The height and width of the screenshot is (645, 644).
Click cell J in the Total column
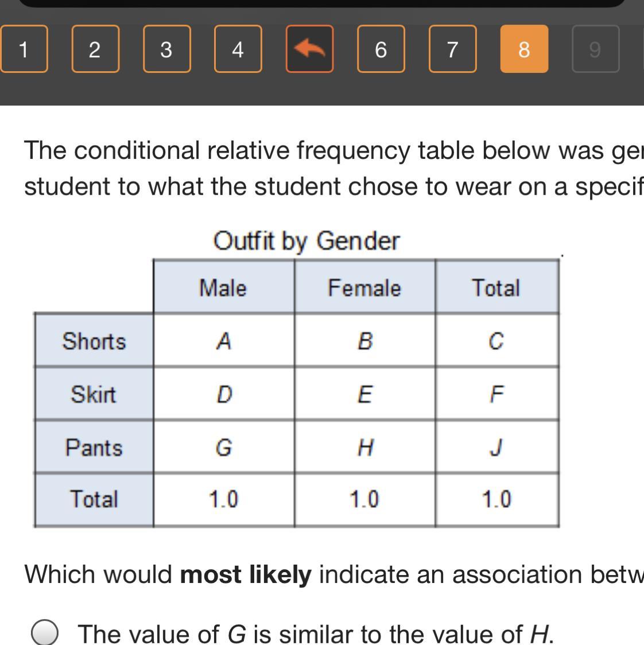pos(496,447)
